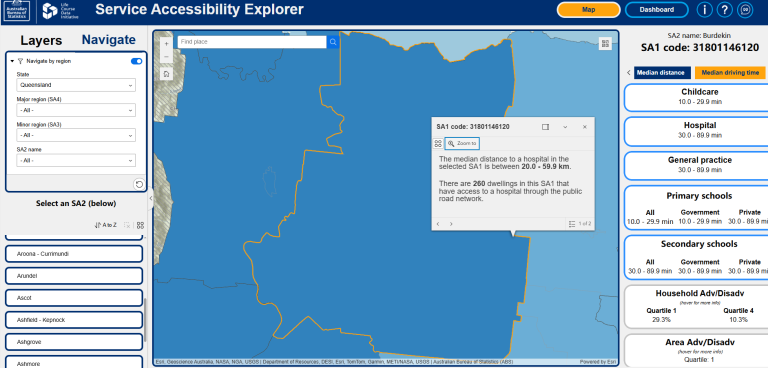Zoom in on the map with plus button
This screenshot has height=368, width=768.
coord(167,44)
